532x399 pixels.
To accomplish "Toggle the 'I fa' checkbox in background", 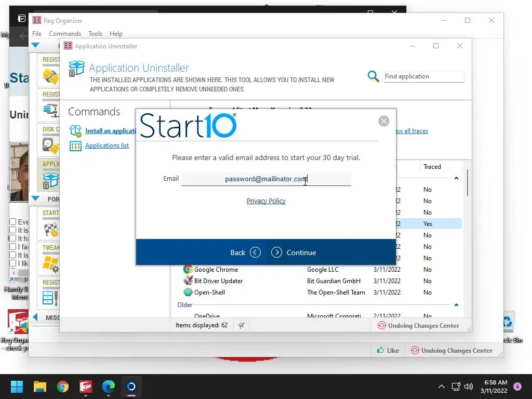I will [13, 247].
